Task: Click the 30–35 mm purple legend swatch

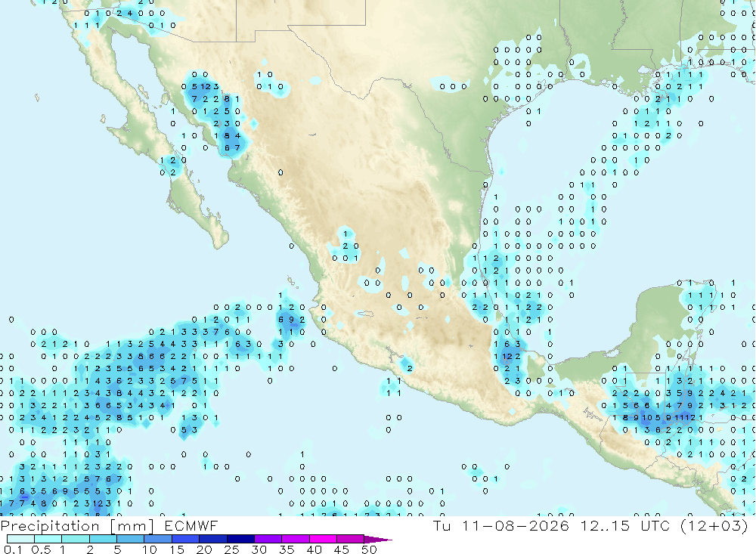Action: pyautogui.click(x=268, y=539)
